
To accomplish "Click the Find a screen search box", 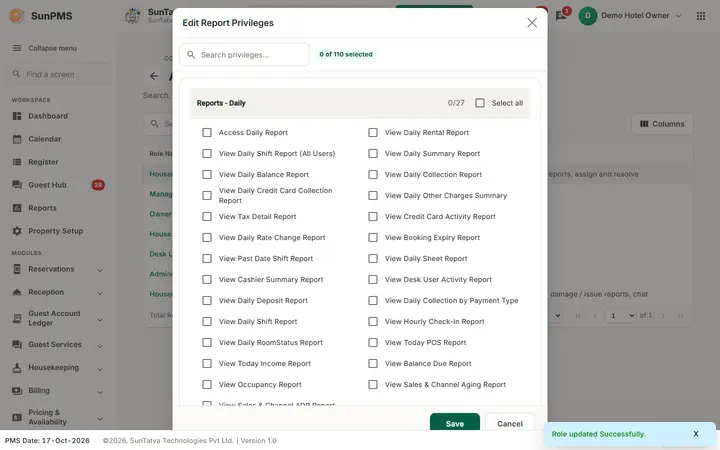I will (x=58, y=74).
